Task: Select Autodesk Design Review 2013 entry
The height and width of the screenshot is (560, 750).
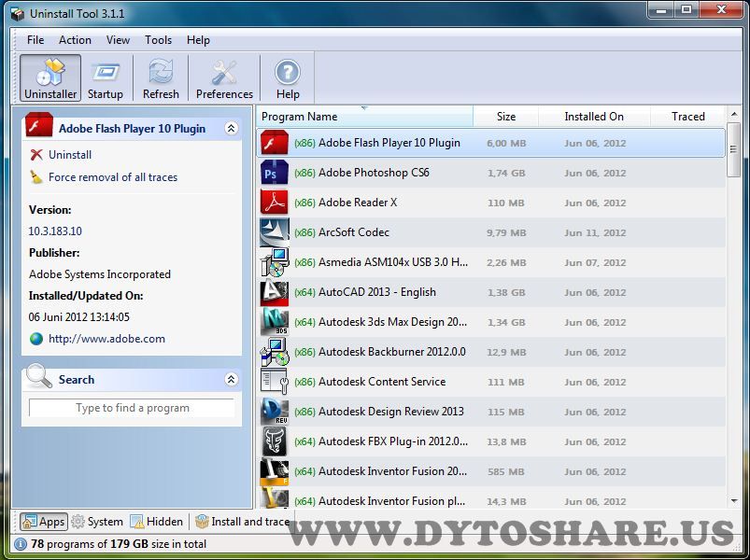Action: point(390,412)
